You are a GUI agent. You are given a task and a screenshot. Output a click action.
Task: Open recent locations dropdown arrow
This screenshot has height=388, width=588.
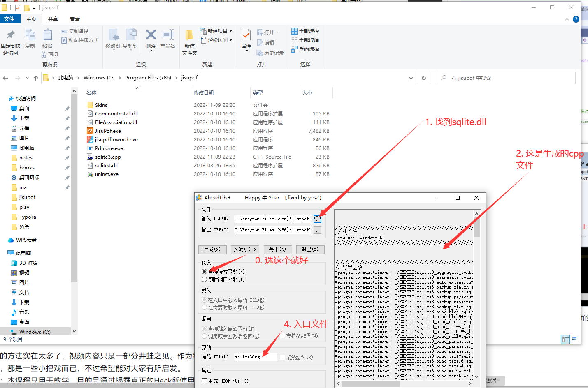(27, 78)
